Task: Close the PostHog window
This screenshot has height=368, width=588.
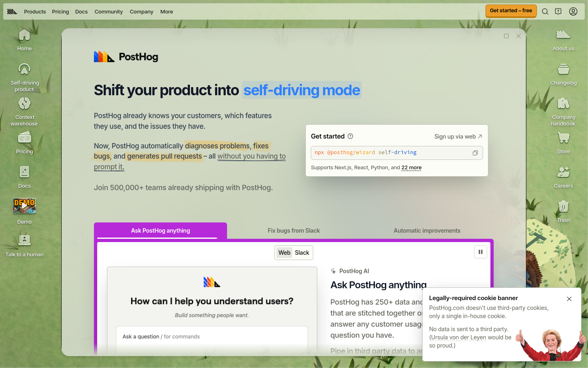Action: [x=519, y=36]
